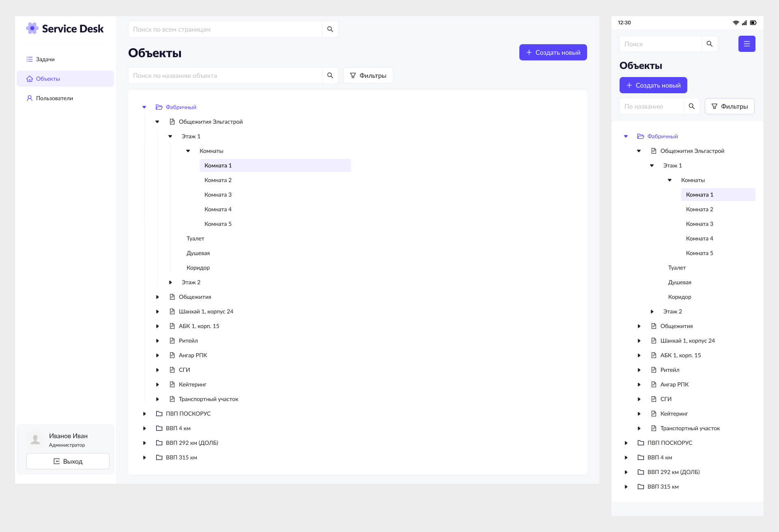Screen dimensions: 779x532
Task: Collapse the Фабричный folder in desktop tree
Action: (144, 107)
